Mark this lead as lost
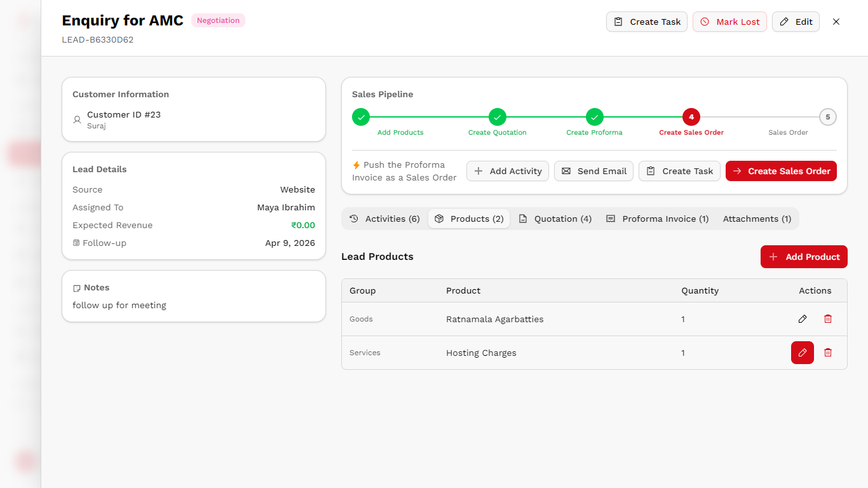Screen dimensions: 868x488 click(729, 22)
